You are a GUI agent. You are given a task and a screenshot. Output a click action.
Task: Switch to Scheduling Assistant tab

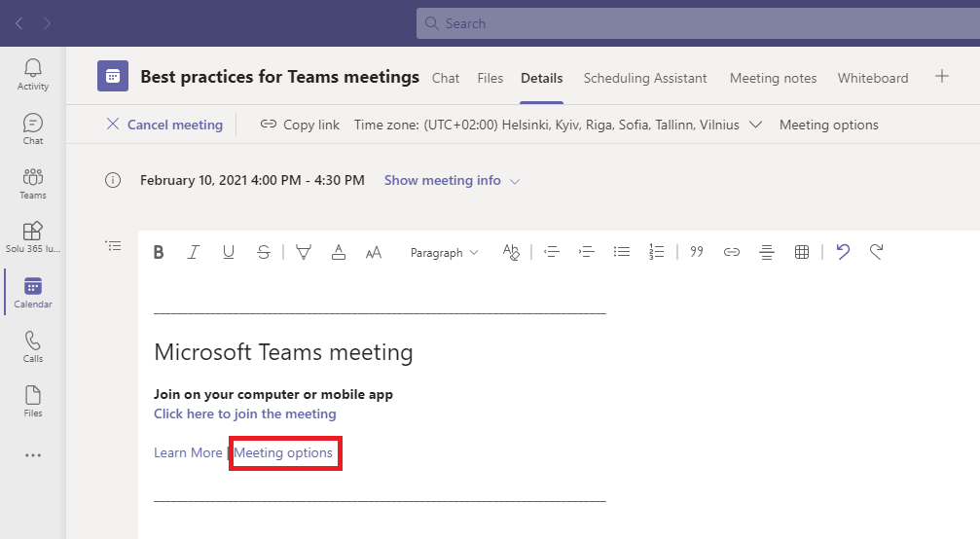[645, 78]
